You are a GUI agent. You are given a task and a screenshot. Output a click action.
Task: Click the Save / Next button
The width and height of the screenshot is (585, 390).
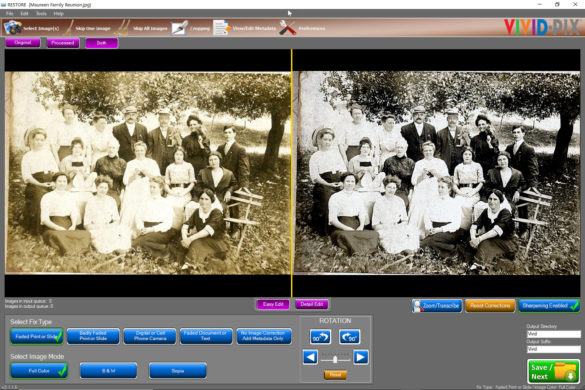(553, 371)
